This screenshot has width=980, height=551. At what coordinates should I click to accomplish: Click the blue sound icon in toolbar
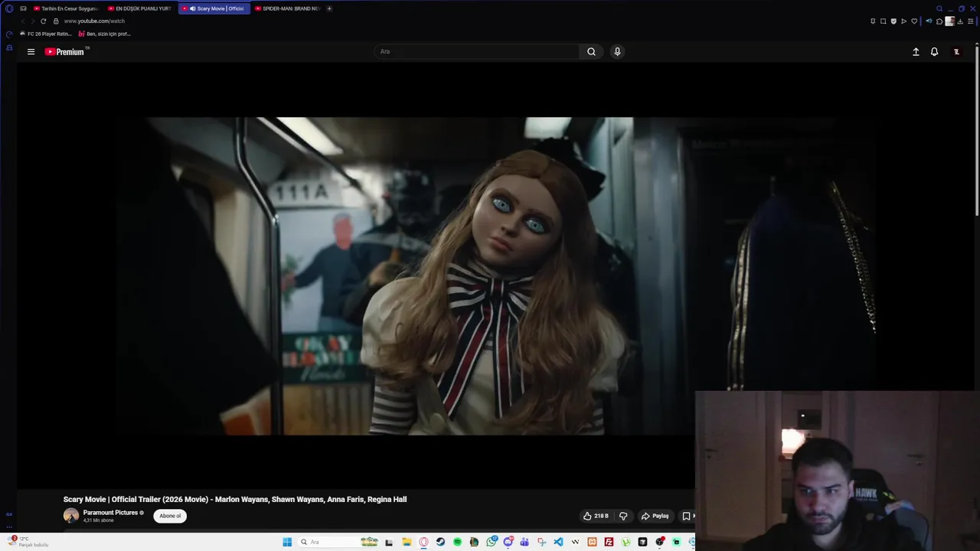click(x=929, y=21)
